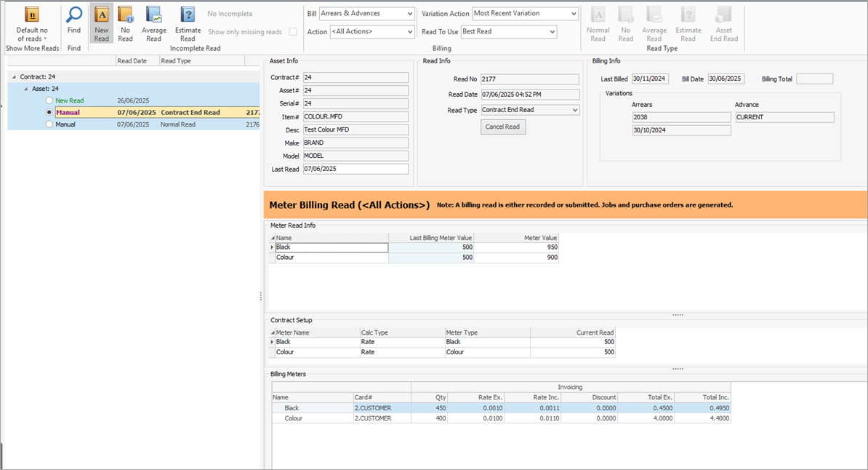Select the Normal Read type icon
This screenshot has width=868, height=470.
click(598, 16)
